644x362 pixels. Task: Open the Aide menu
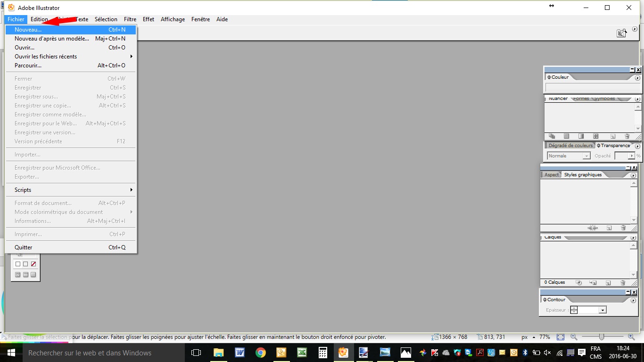[x=222, y=19]
